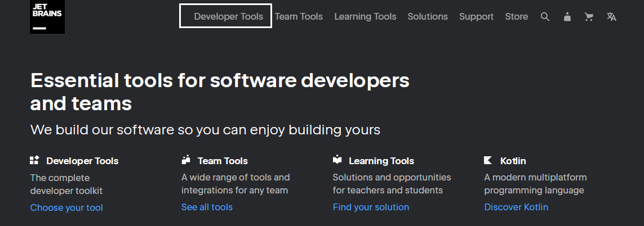Open the Solutions menu
Image resolution: width=644 pixels, height=226 pixels.
(x=428, y=16)
